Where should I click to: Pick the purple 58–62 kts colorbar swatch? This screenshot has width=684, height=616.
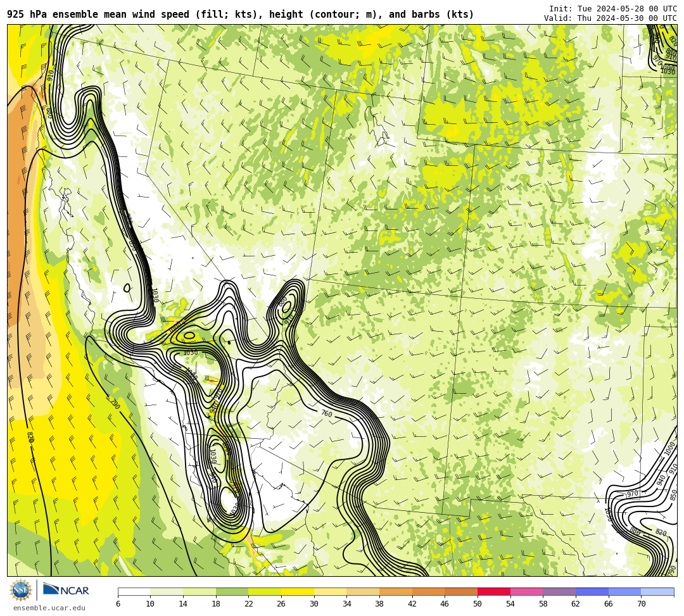pyautogui.click(x=559, y=591)
